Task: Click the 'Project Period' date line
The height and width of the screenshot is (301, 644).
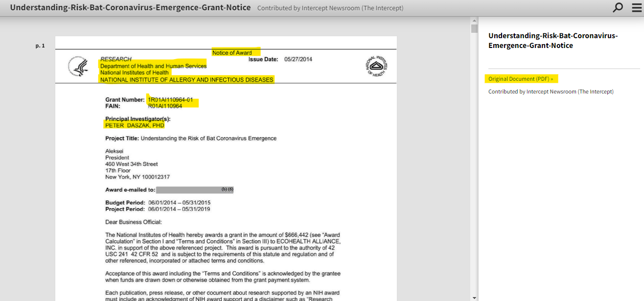Action: point(158,209)
